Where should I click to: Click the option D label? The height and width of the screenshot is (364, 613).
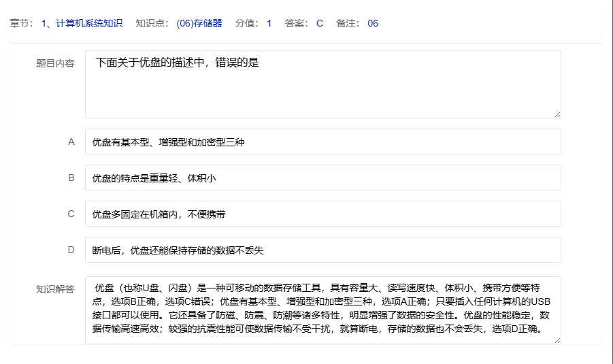pyautogui.click(x=71, y=250)
